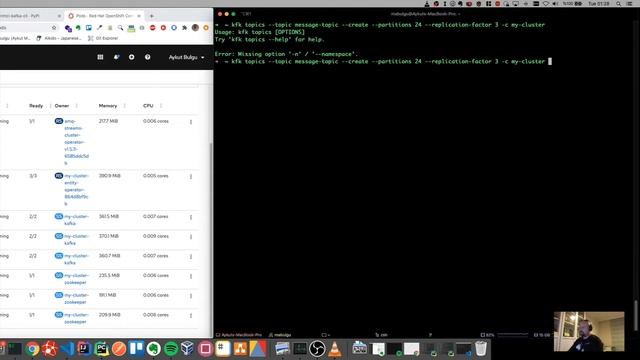Sort the pods table by Ready column

tap(36, 106)
